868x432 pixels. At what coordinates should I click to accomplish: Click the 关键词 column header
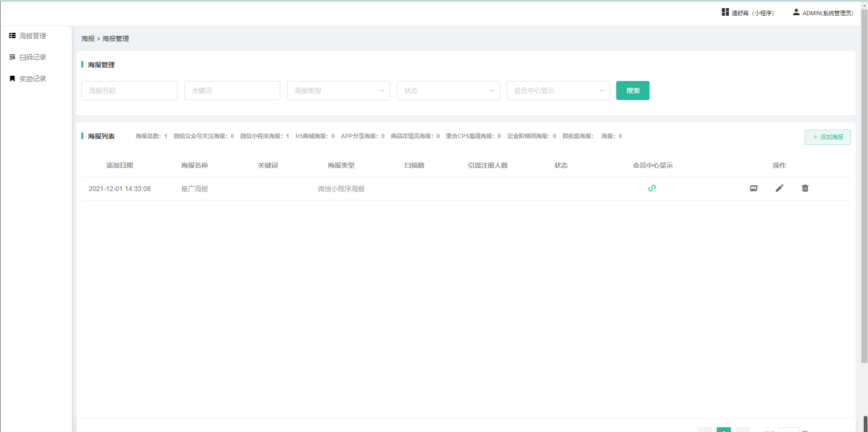[x=268, y=165]
